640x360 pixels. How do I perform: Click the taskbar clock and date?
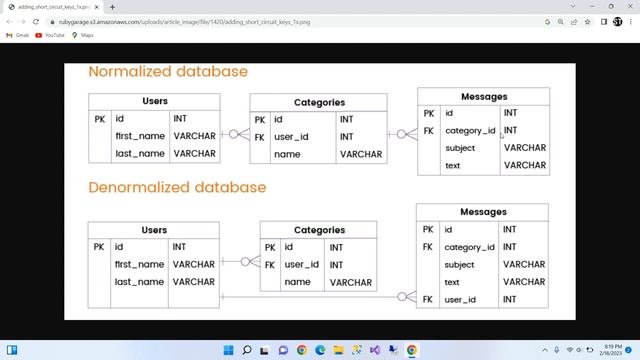611,350
